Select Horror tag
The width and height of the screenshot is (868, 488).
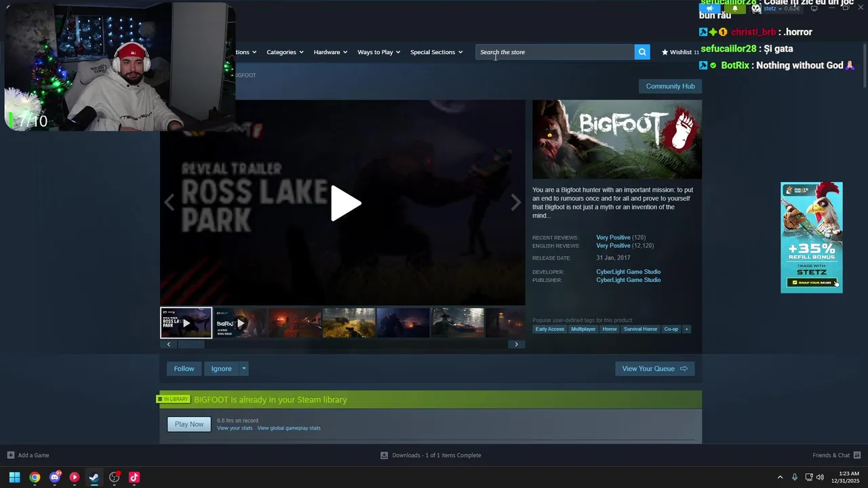(x=610, y=329)
